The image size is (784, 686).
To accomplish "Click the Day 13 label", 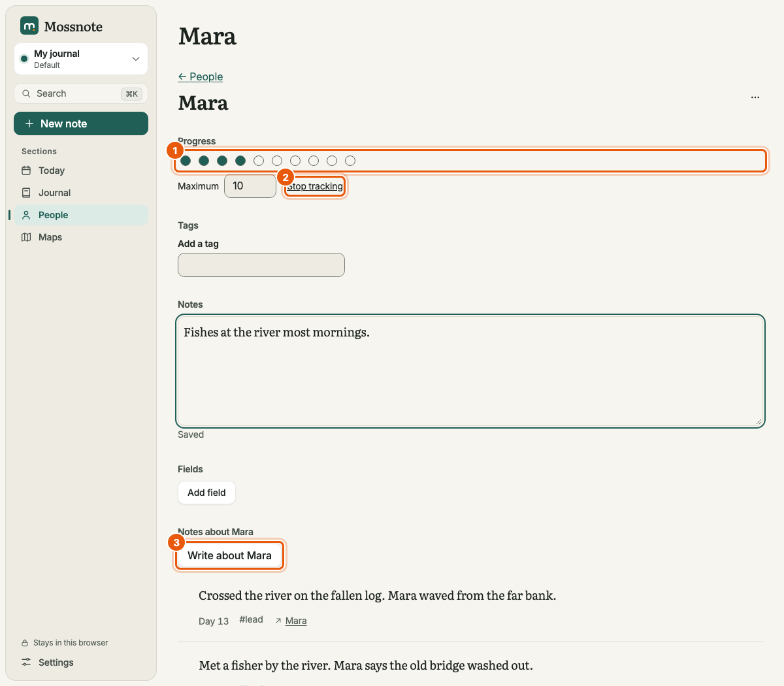I will pyautogui.click(x=214, y=621).
